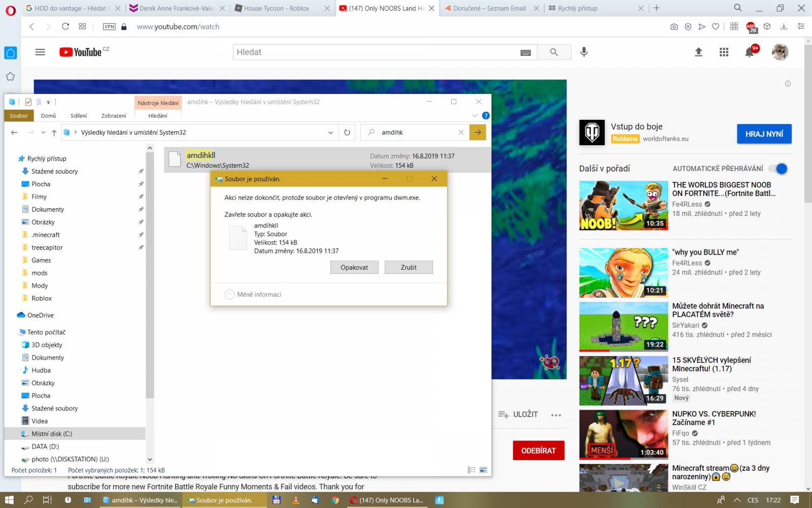Select .minecraft folder in sidebar
Screen dimensions: 812x508
click(x=46, y=235)
